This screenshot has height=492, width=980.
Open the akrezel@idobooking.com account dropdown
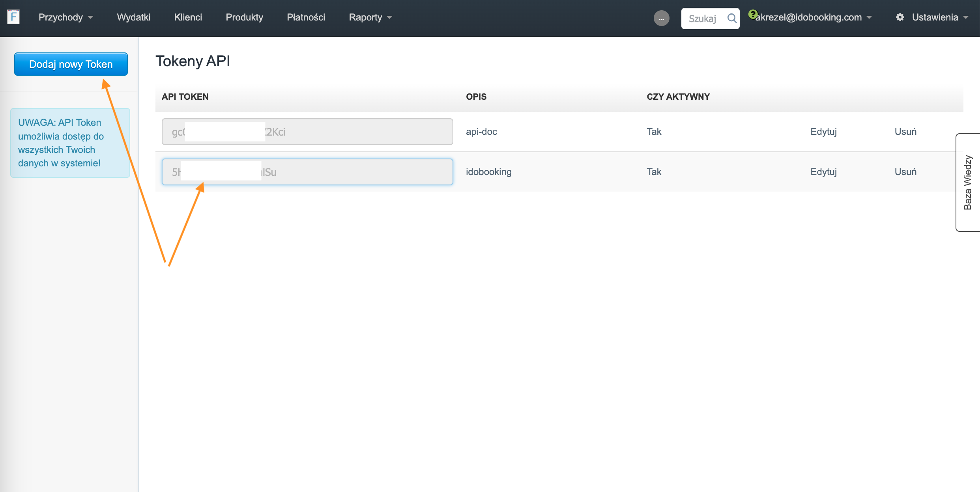pos(813,17)
